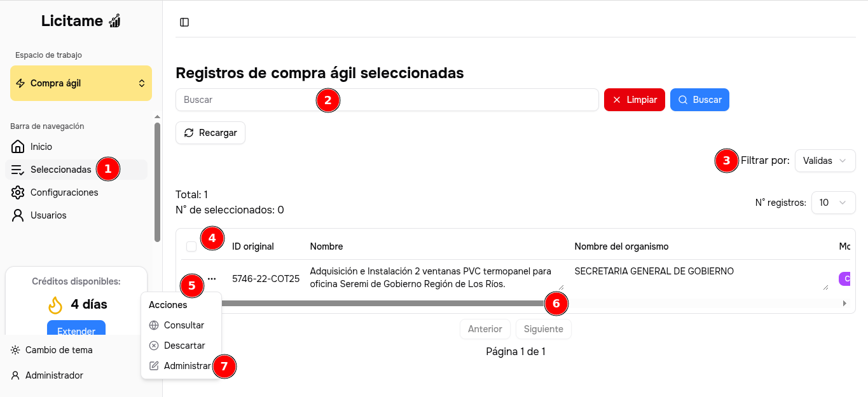Click the table horizontal scrollbar
868x397 pixels.
pyautogui.click(x=382, y=304)
